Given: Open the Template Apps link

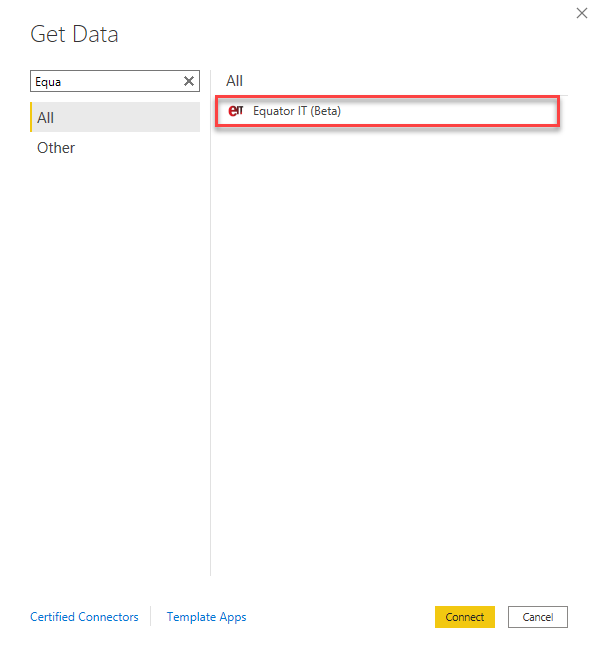Looking at the screenshot, I should [x=206, y=616].
